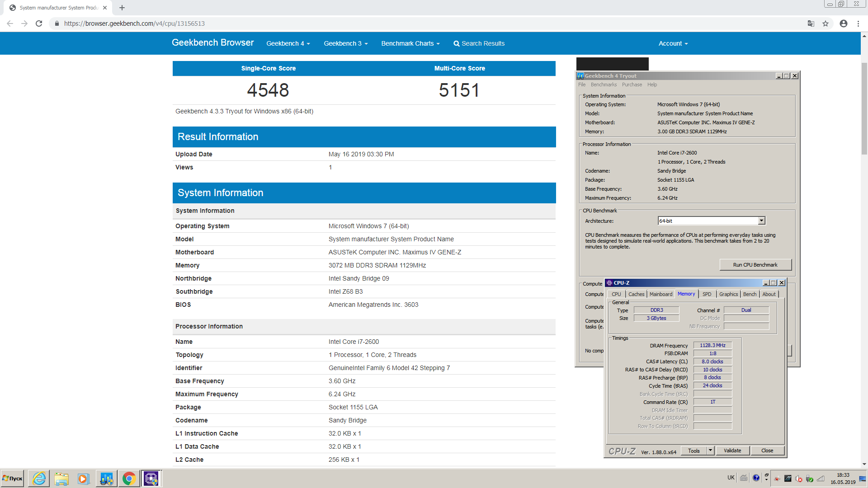Click the DRAM Frequency value 1128.3 MHz
Image resolution: width=868 pixels, height=488 pixels.
pos(712,345)
